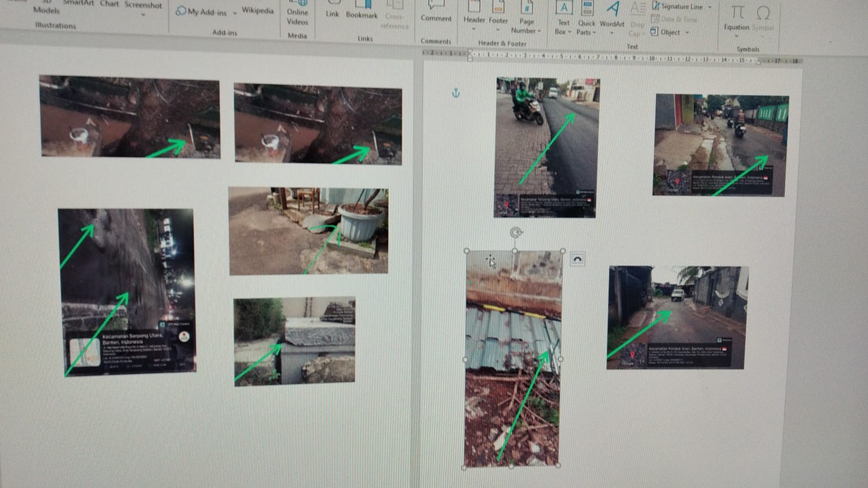Open Quick Parts gallery
The height and width of the screenshot is (488, 868).
pos(587,10)
